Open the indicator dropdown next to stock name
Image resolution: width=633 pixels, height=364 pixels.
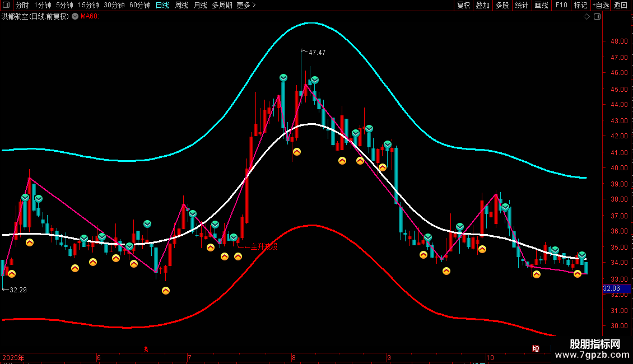[x=75, y=16]
